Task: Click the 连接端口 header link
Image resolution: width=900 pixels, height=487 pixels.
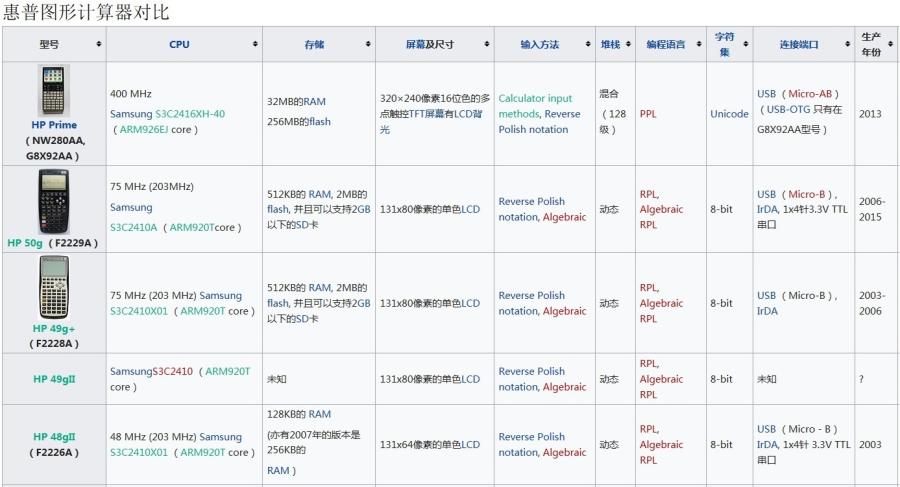Action: tap(799, 44)
